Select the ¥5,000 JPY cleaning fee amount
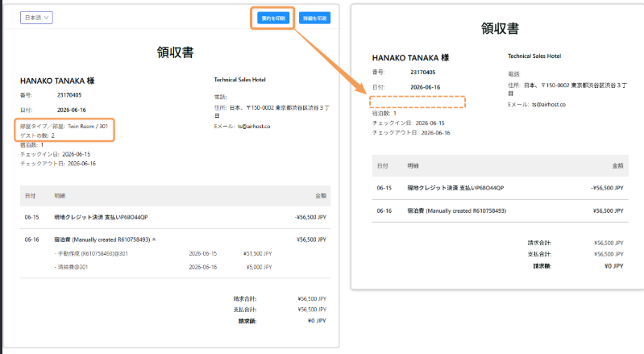 [x=260, y=268]
